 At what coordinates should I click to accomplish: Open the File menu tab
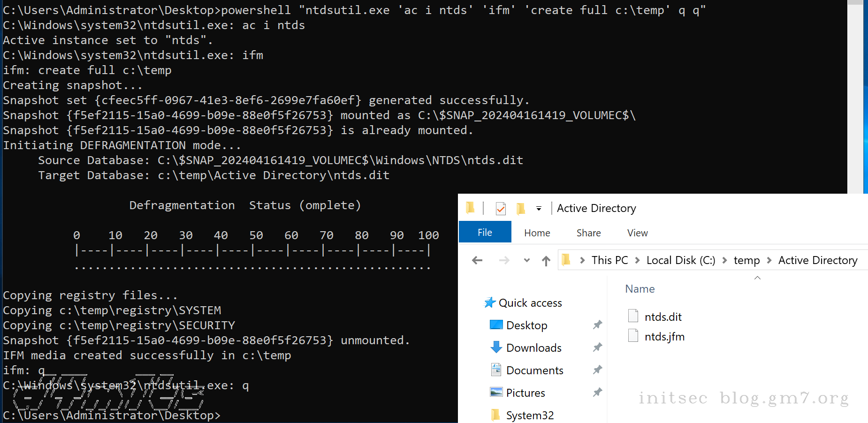pyautogui.click(x=485, y=233)
